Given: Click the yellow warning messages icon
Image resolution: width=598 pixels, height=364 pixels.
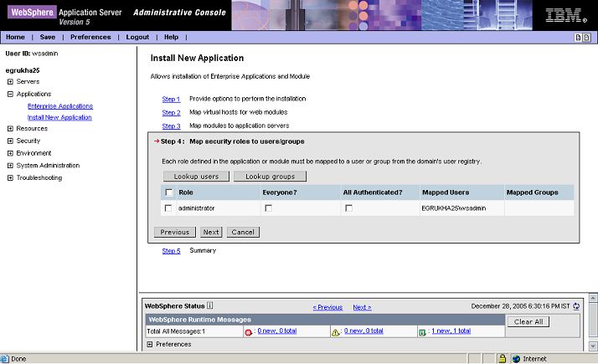Looking at the screenshot, I should tap(335, 332).
